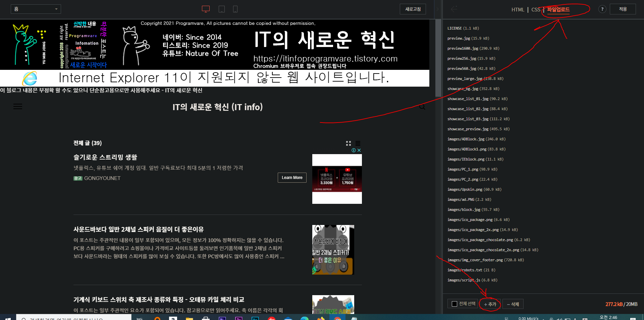
Task: Open the question mark help icon
Action: click(602, 9)
